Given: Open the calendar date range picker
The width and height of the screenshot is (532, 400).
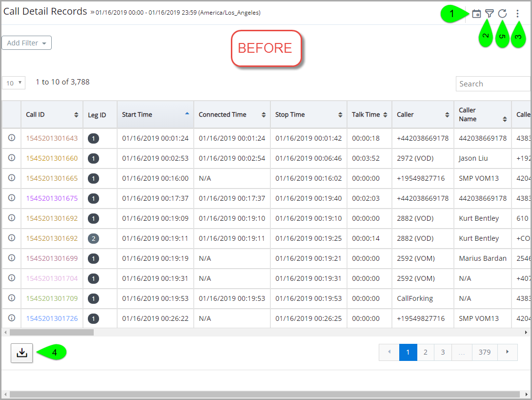Looking at the screenshot, I should tap(476, 13).
